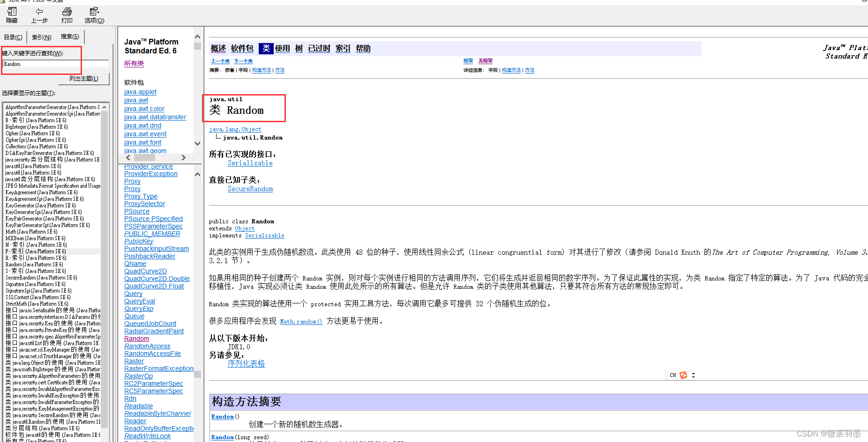This screenshot has width=868, height=442.
Task: Click the Random() constructor link
Action: click(223, 417)
